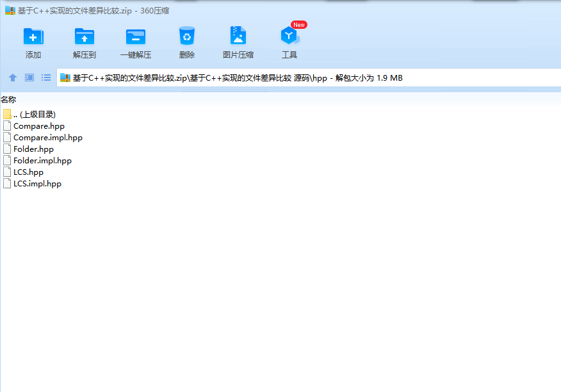Click the file icon next to LCS.hpp
561x392 pixels.
coord(7,172)
